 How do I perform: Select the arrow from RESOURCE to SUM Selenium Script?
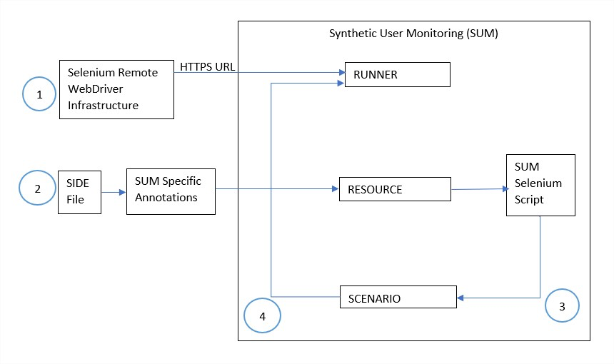(478, 189)
